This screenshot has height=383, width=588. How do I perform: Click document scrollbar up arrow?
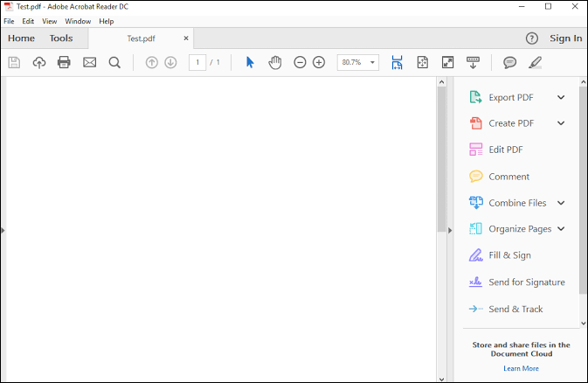point(442,82)
